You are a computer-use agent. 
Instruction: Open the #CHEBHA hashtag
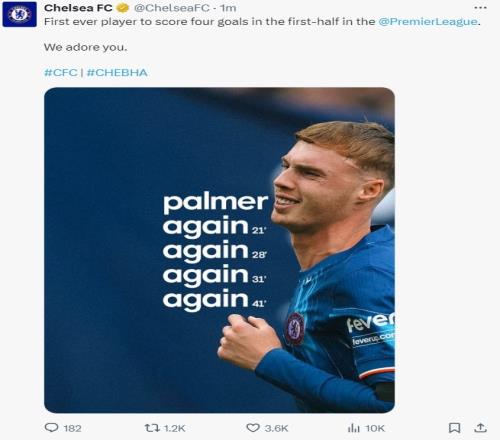pos(117,72)
